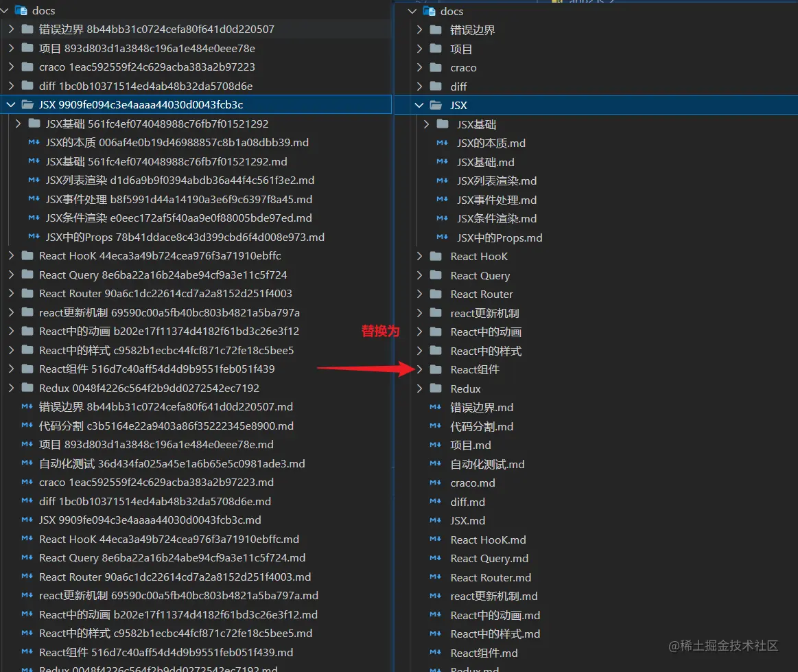
Task: Click markdown icon of craco.md
Action: coord(436,483)
